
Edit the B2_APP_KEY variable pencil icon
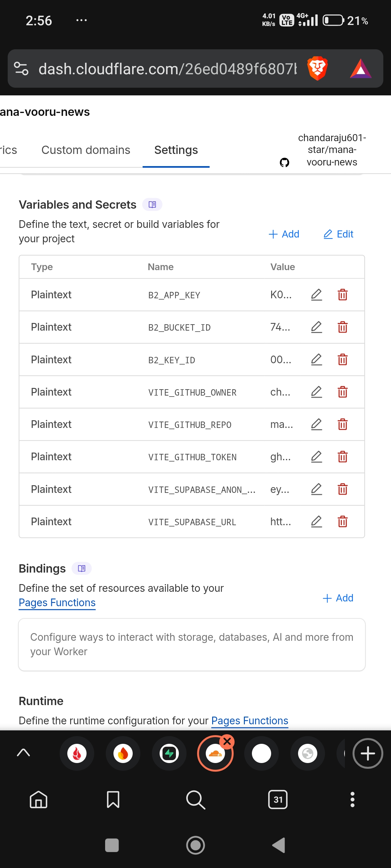click(x=316, y=295)
